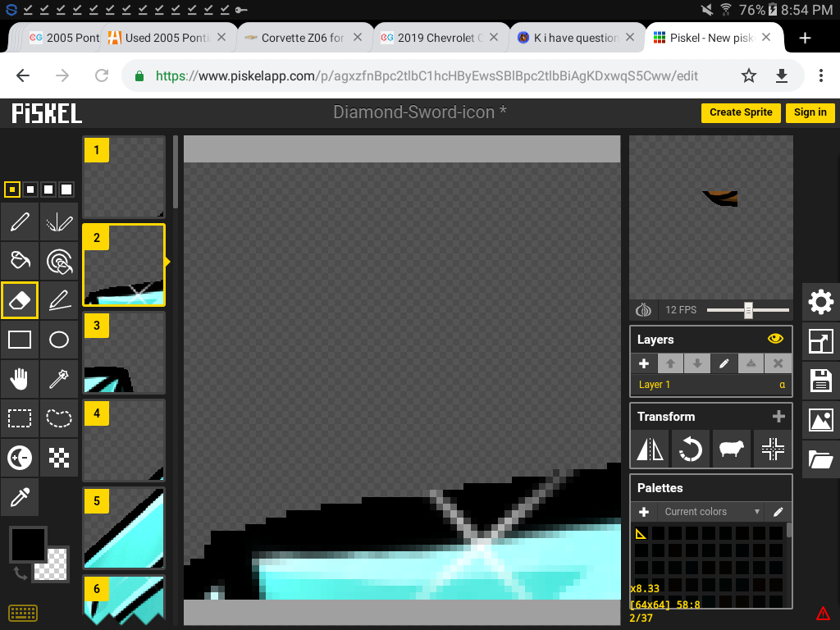
Task: Select the Pen tool
Action: click(x=20, y=221)
